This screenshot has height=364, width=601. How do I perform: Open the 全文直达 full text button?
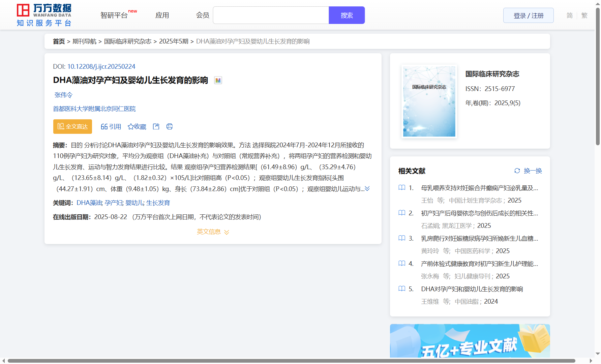[72, 126]
